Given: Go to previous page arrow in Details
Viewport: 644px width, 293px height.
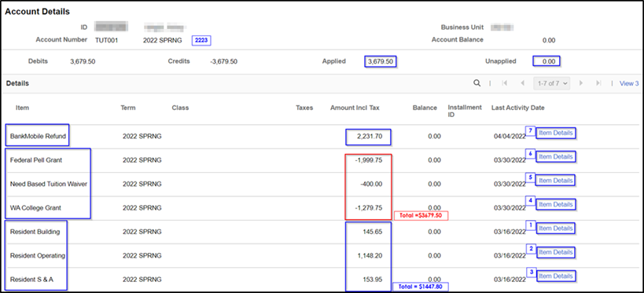Looking at the screenshot, I should pyautogui.click(x=522, y=83).
